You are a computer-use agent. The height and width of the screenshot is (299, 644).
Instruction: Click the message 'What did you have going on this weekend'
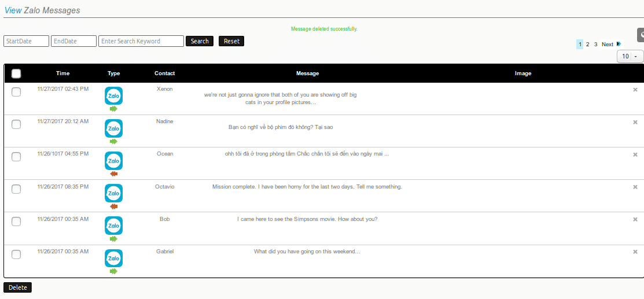tap(307, 252)
